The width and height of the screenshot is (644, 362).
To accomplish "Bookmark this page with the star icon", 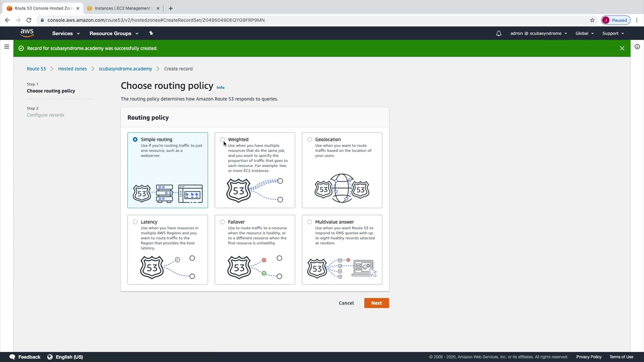I will [x=592, y=20].
